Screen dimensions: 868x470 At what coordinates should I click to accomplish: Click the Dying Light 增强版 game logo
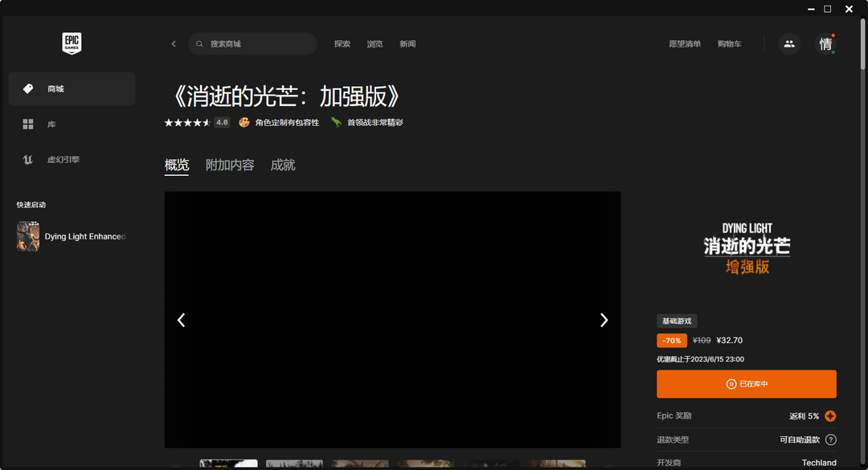(747, 248)
